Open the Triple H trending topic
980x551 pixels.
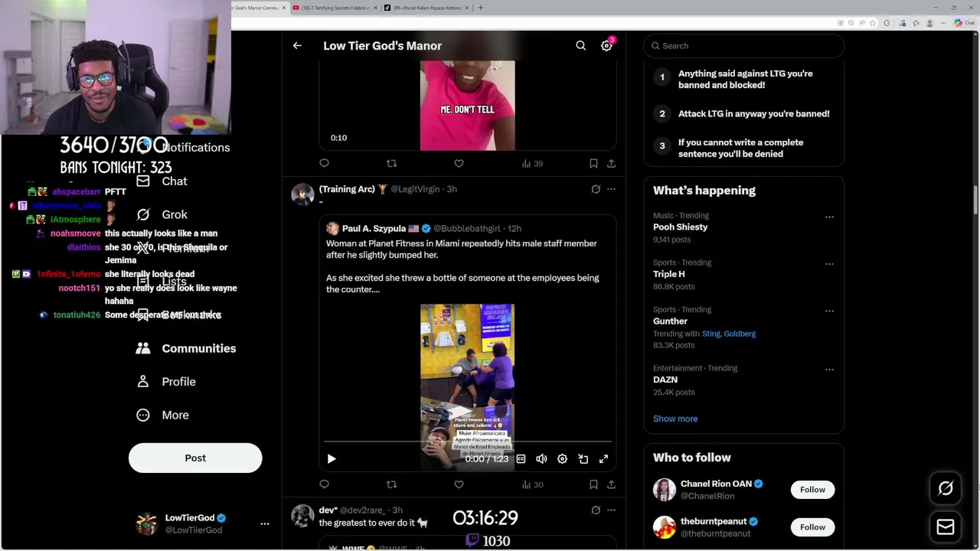(x=668, y=274)
